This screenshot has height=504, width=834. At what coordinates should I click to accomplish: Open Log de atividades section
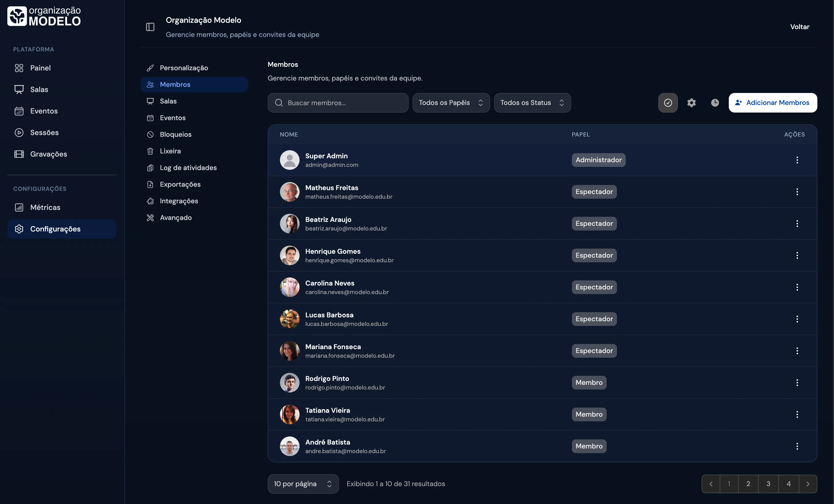pyautogui.click(x=188, y=168)
